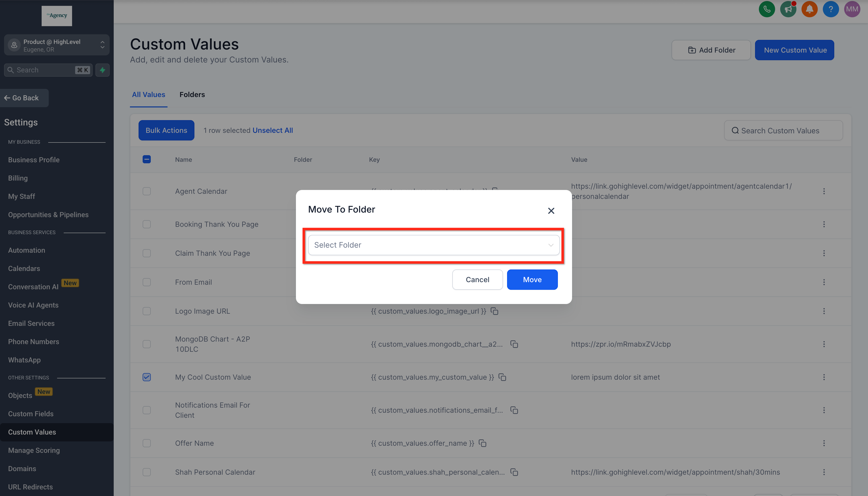Click the Unselect All link

click(x=272, y=130)
